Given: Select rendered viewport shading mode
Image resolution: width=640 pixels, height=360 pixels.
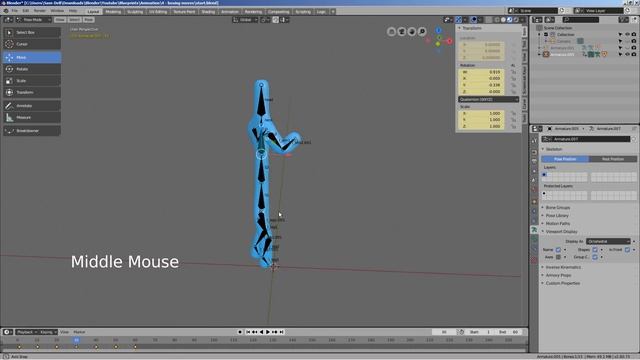Looking at the screenshot, I should [x=516, y=20].
